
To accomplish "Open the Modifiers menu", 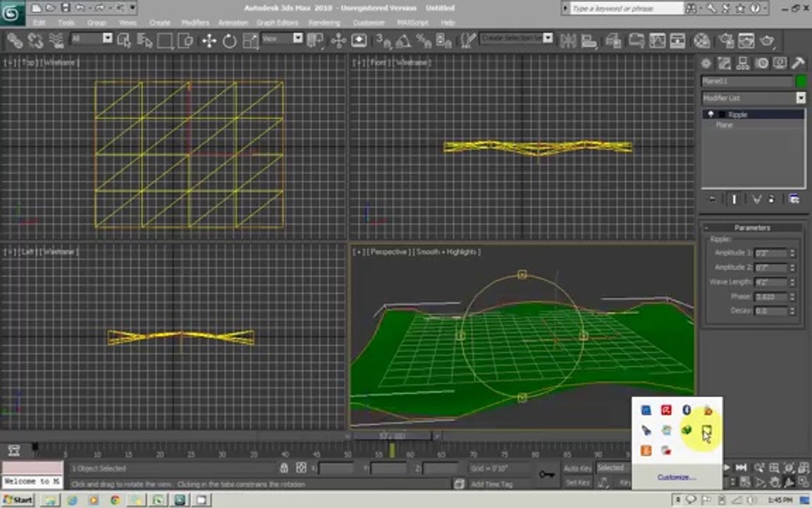I will [195, 23].
